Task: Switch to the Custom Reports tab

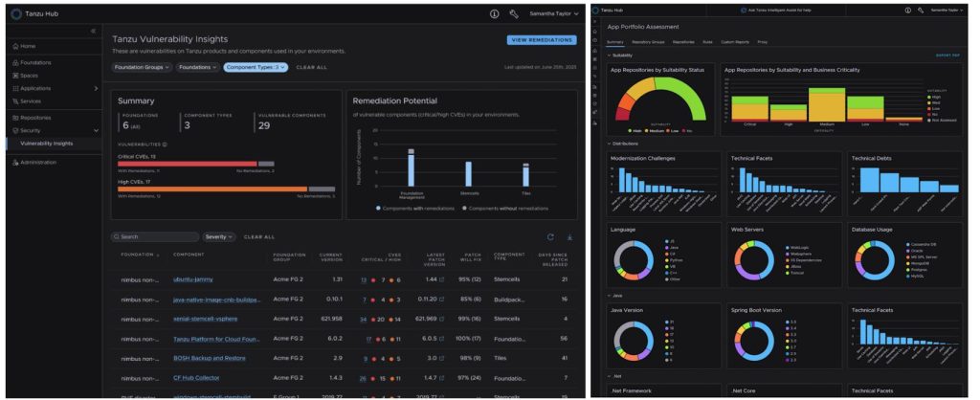Action: (735, 42)
